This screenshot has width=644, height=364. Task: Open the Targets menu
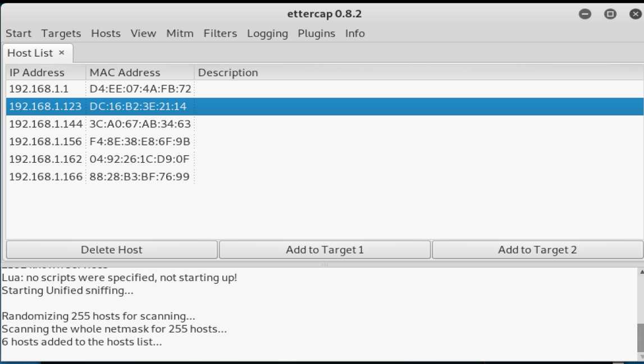[61, 33]
